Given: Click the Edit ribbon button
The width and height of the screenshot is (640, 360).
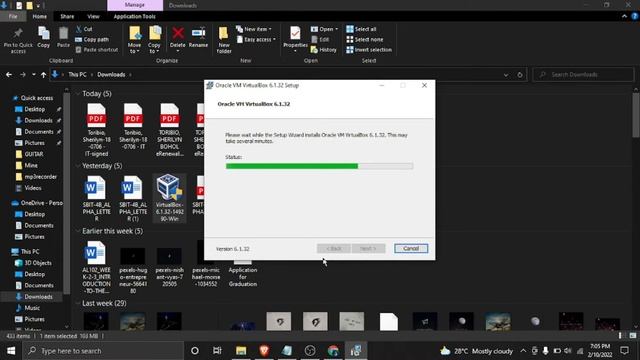Looking at the screenshot, I should pos(320,40).
